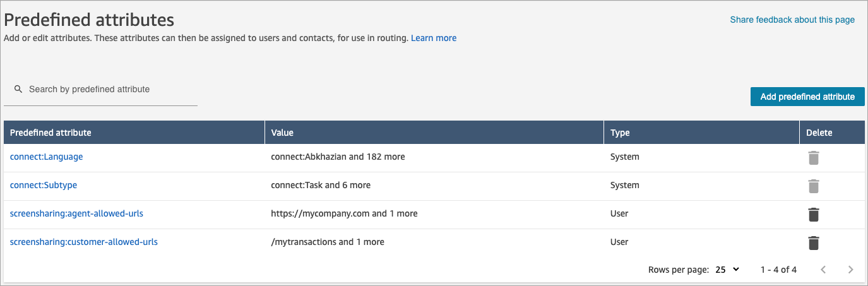The width and height of the screenshot is (868, 286).
Task: Delete the connect:Subtype attribute
Action: [814, 186]
